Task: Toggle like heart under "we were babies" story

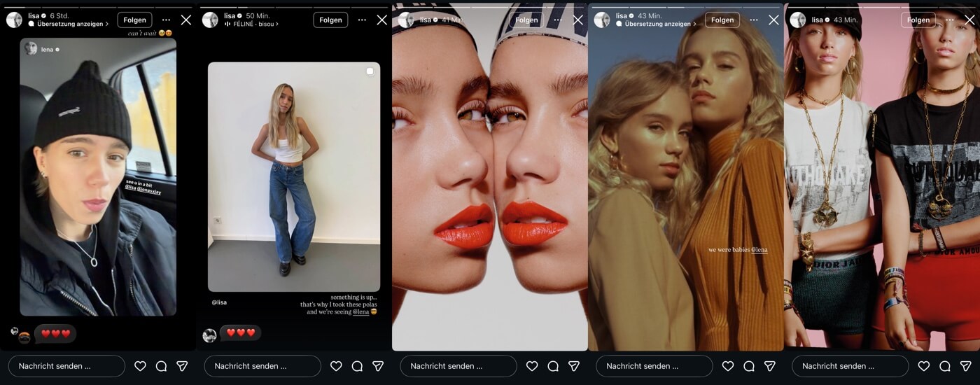Action: pos(728,366)
